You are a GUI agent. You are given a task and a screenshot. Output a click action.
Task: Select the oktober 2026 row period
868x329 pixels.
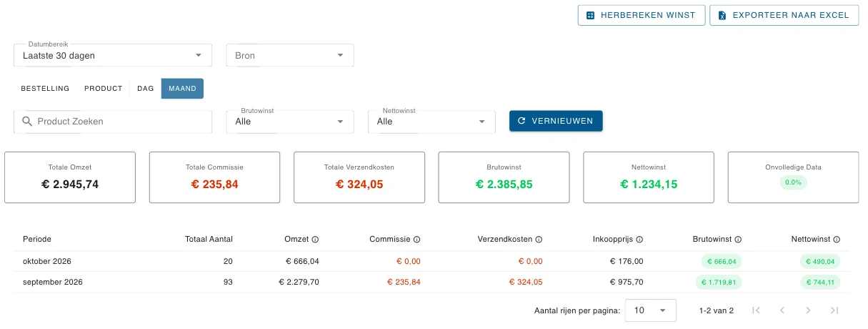coord(47,261)
